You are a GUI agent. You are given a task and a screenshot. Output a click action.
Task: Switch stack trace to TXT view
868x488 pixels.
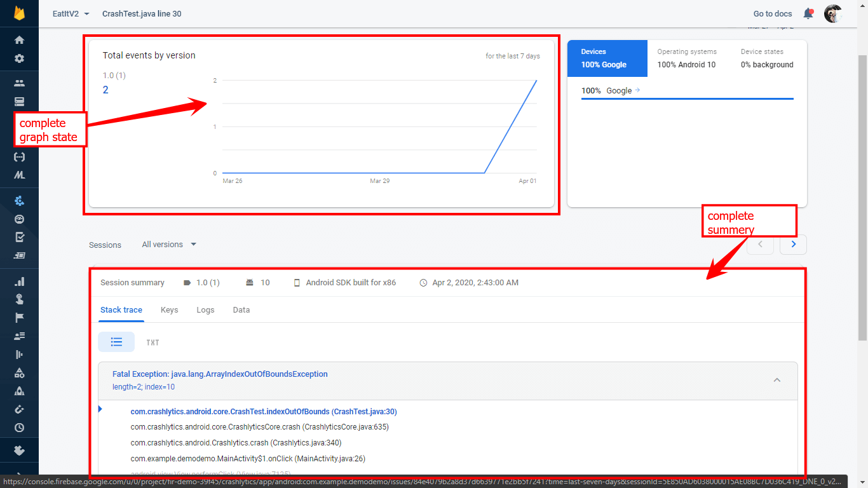point(153,342)
